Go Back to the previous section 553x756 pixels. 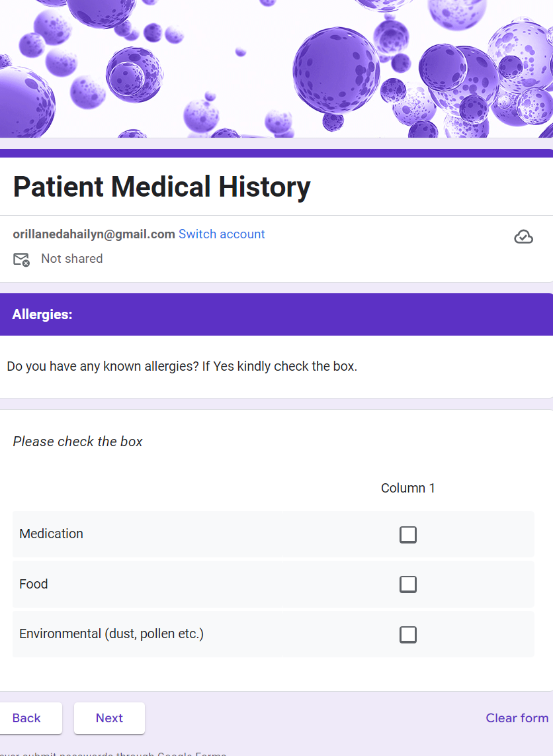[26, 718]
